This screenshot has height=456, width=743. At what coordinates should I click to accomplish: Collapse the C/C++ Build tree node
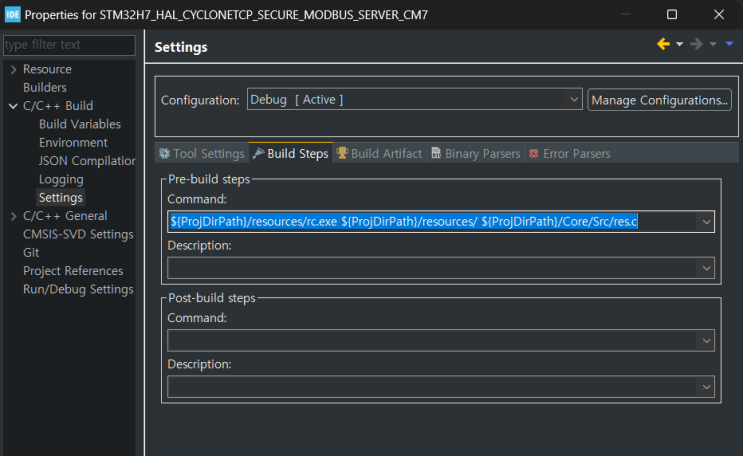click(13, 106)
